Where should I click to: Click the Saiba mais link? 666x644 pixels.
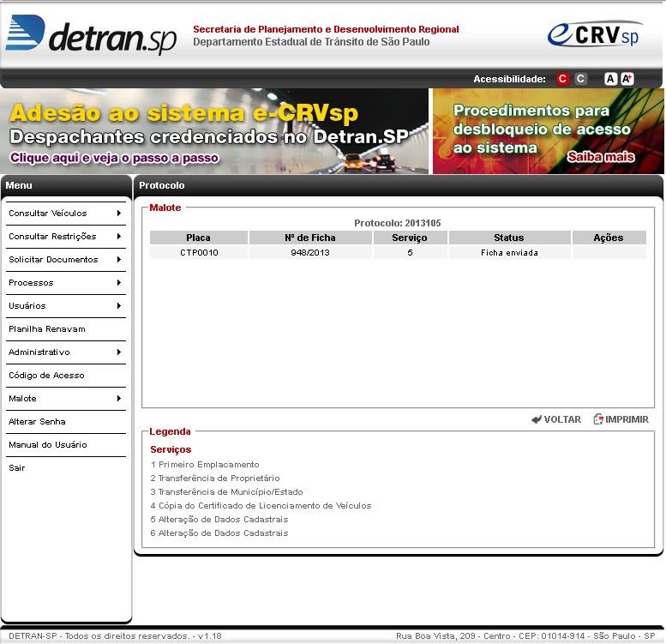pos(601,157)
